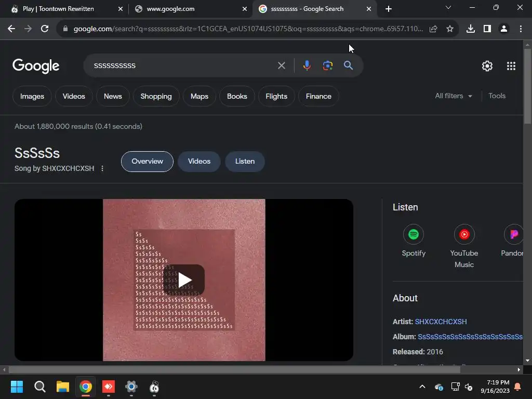
Task: Open the album SsSsSs... link
Action: pos(470,337)
